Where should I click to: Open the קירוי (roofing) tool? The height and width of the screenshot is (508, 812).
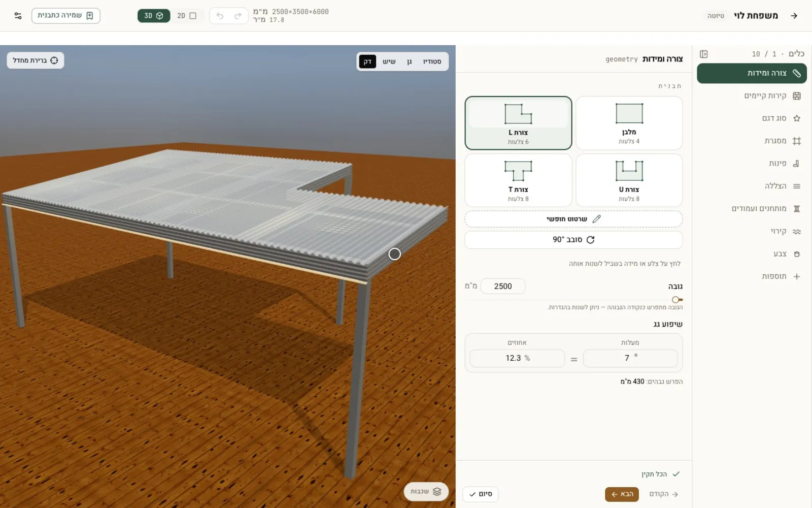pos(752,231)
